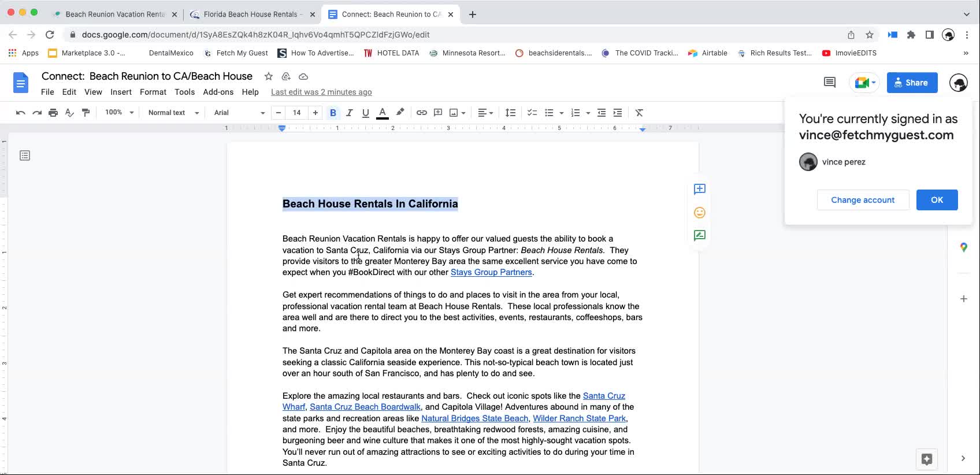
Task: Open Google account avatar
Action: point(959,83)
